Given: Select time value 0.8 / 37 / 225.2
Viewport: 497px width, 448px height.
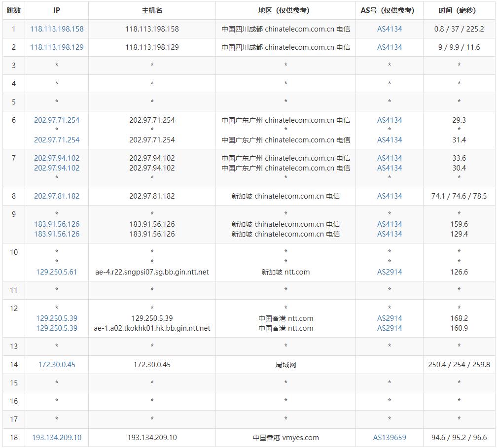Looking at the screenshot, I should (x=459, y=29).
